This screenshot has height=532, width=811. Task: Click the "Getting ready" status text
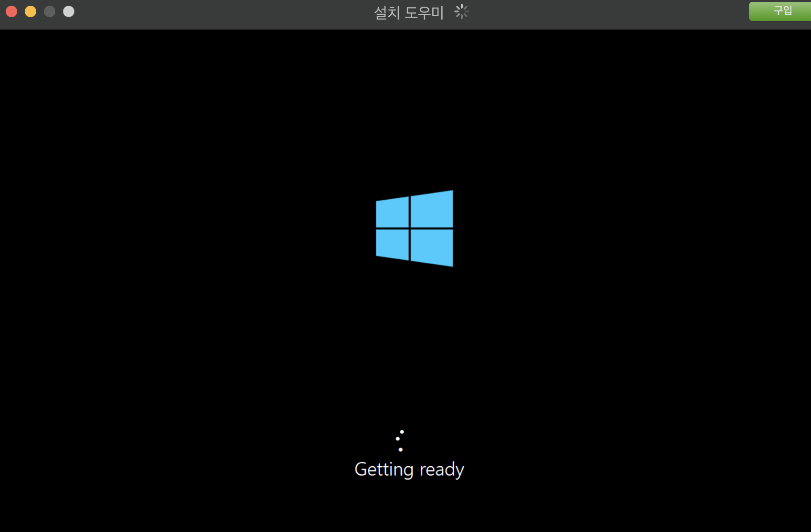pos(409,470)
